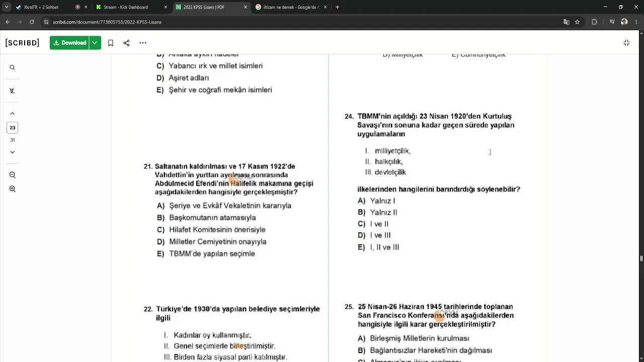The width and height of the screenshot is (644, 362).
Task: Click the Scribd logo
Action: (x=22, y=43)
